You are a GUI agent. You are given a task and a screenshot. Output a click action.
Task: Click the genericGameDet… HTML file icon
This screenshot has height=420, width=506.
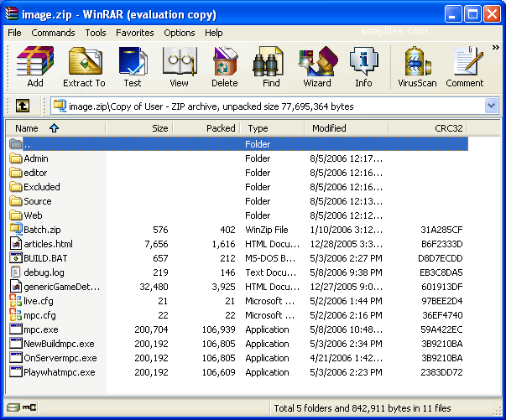pyautogui.click(x=16, y=286)
